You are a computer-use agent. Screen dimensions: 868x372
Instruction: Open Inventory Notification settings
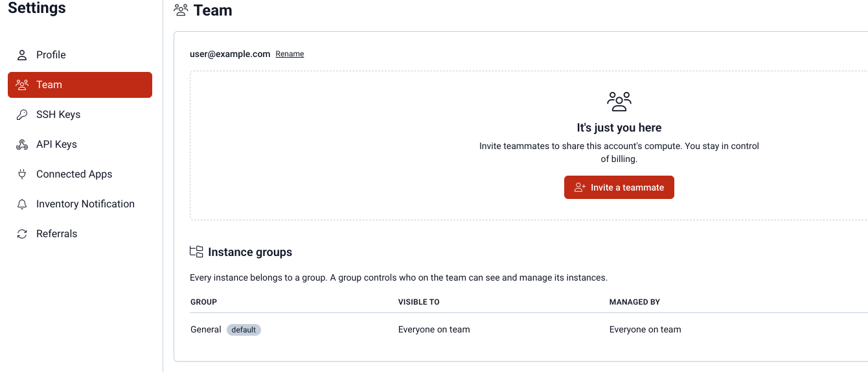[x=80, y=204]
